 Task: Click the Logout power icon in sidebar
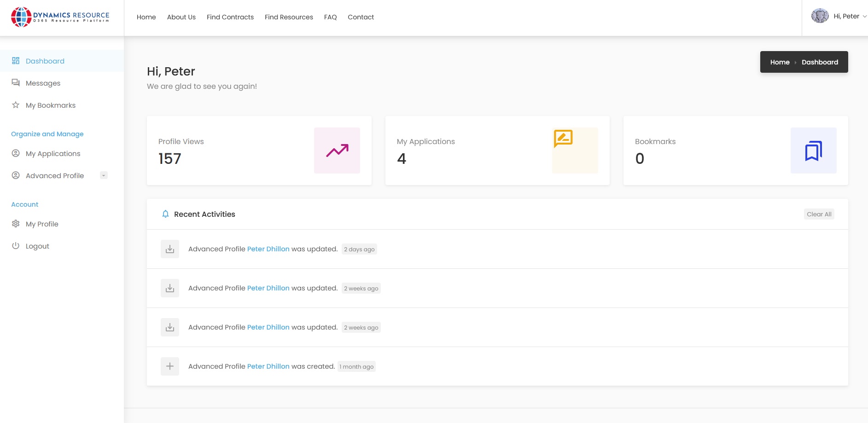click(16, 246)
